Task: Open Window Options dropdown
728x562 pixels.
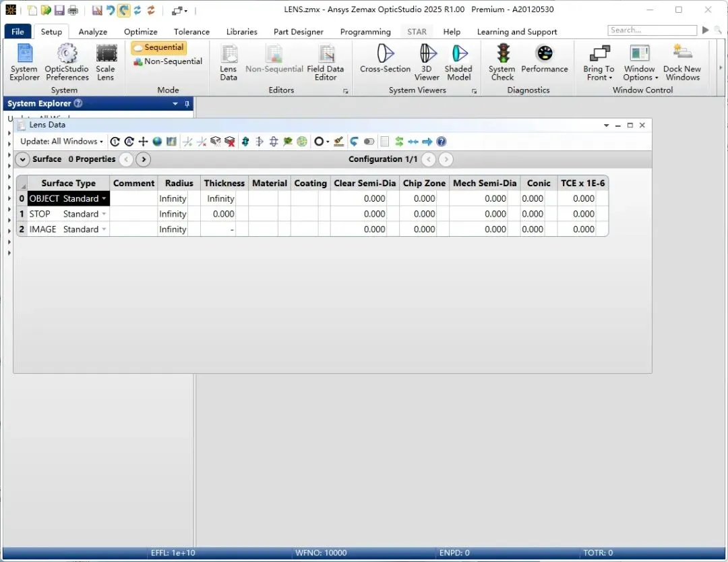Action: pyautogui.click(x=640, y=62)
